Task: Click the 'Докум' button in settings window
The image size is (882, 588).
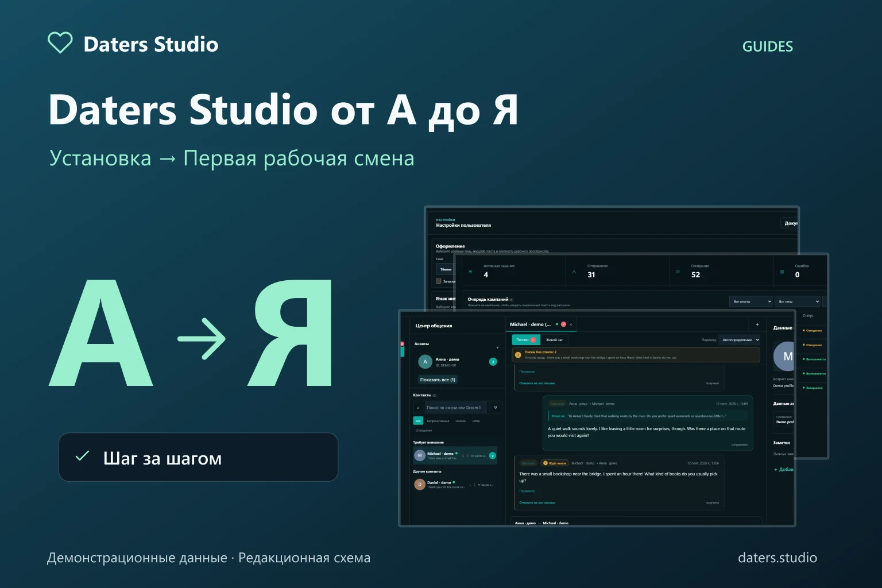Action: point(790,223)
